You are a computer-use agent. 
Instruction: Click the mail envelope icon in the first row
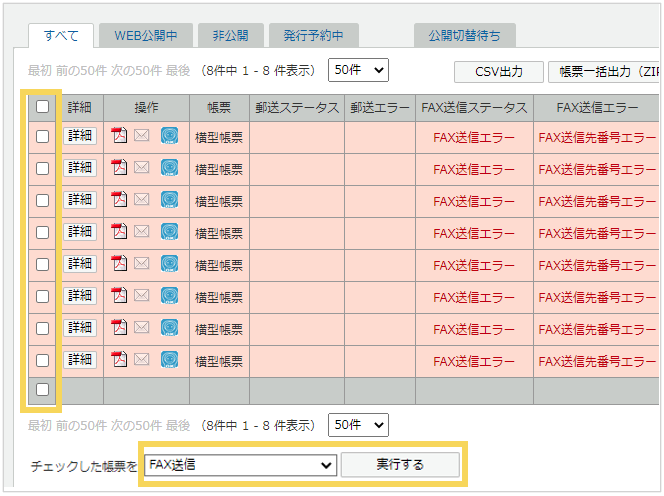(x=142, y=136)
